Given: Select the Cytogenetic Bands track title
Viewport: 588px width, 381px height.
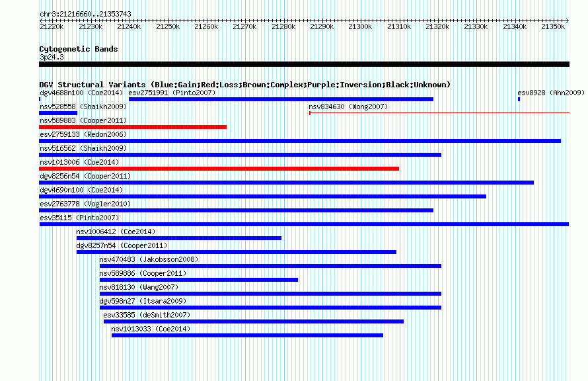Looking at the screenshot, I should 79,49.
